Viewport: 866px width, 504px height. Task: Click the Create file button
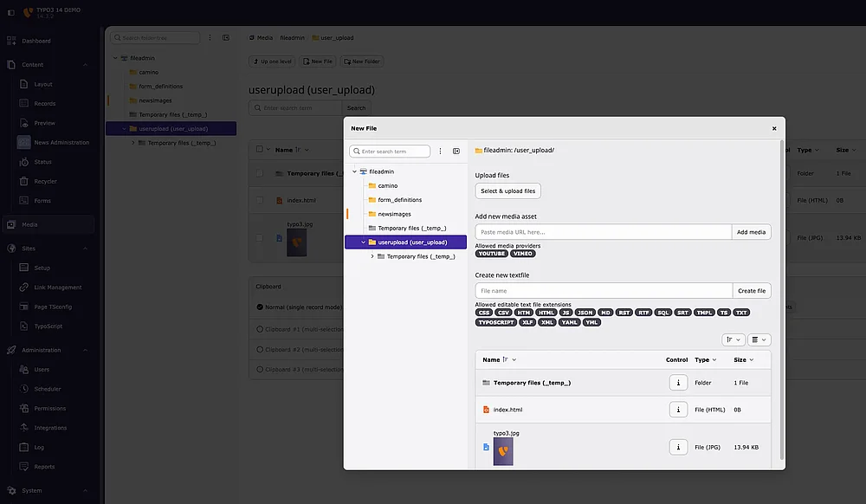752,291
